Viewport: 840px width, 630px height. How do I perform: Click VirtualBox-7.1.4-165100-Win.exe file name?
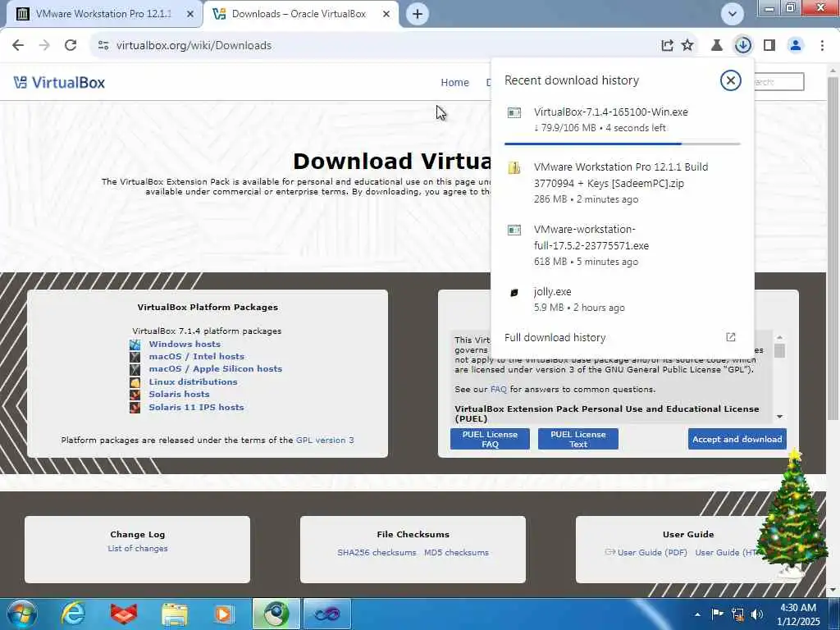point(610,112)
